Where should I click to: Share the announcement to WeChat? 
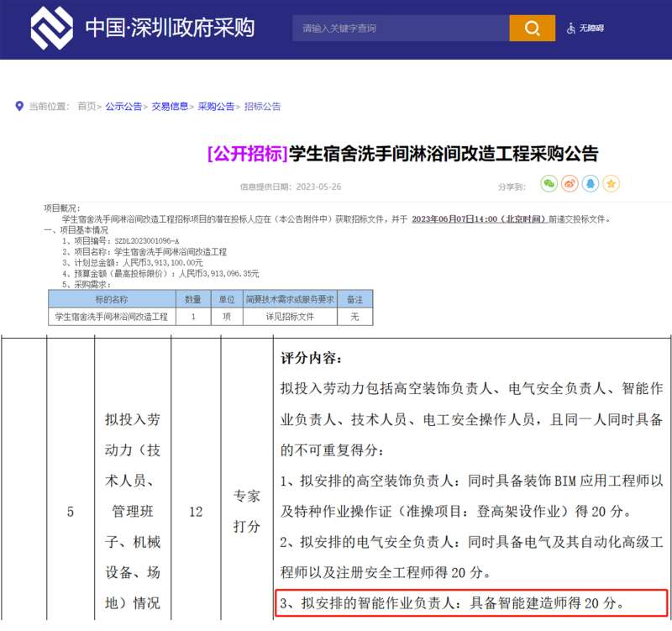(548, 183)
